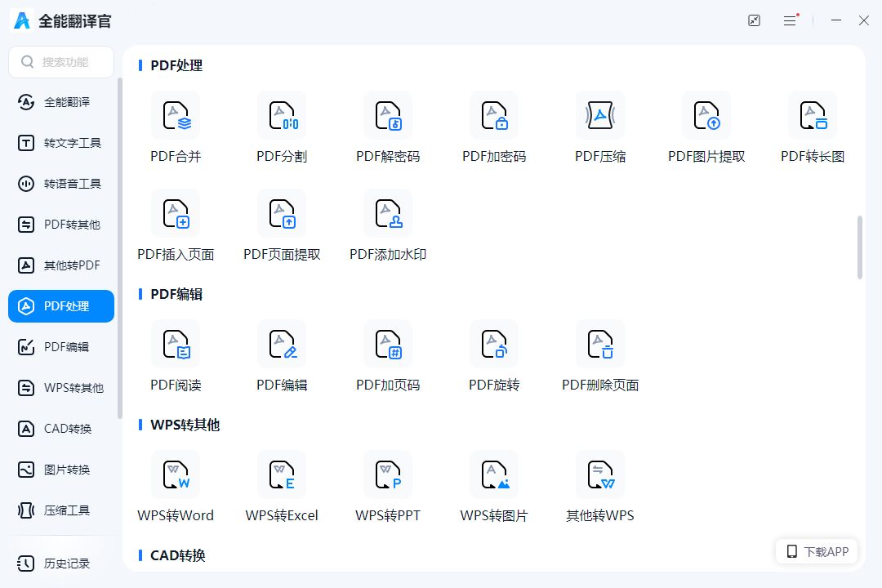
Task: Select the highlighted PDF处理 sidebar item
Action: [61, 306]
